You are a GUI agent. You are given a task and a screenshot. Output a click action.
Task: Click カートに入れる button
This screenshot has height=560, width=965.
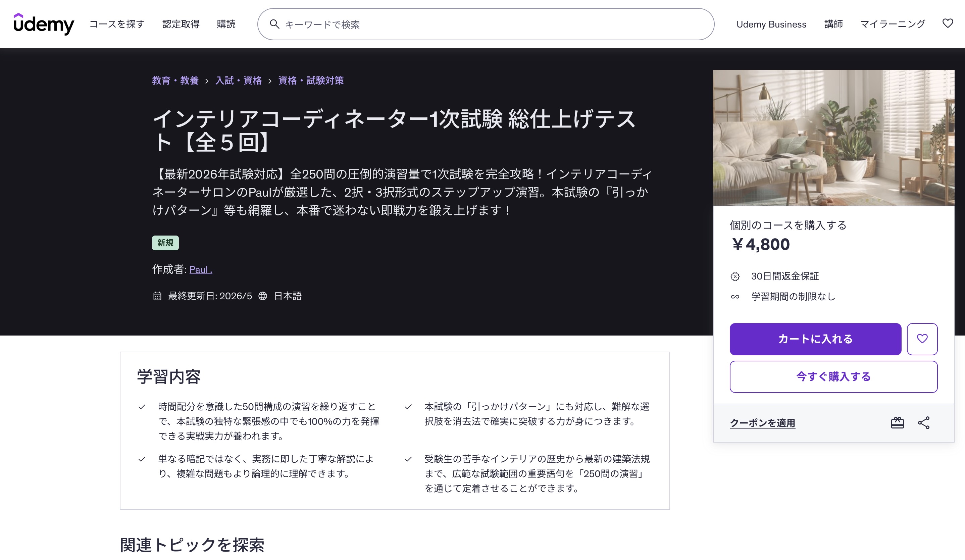click(x=815, y=339)
